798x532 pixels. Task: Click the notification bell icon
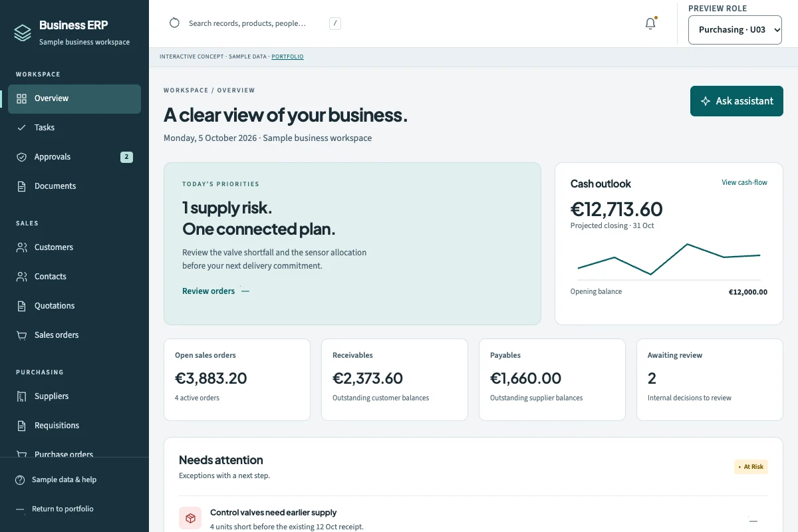[650, 23]
